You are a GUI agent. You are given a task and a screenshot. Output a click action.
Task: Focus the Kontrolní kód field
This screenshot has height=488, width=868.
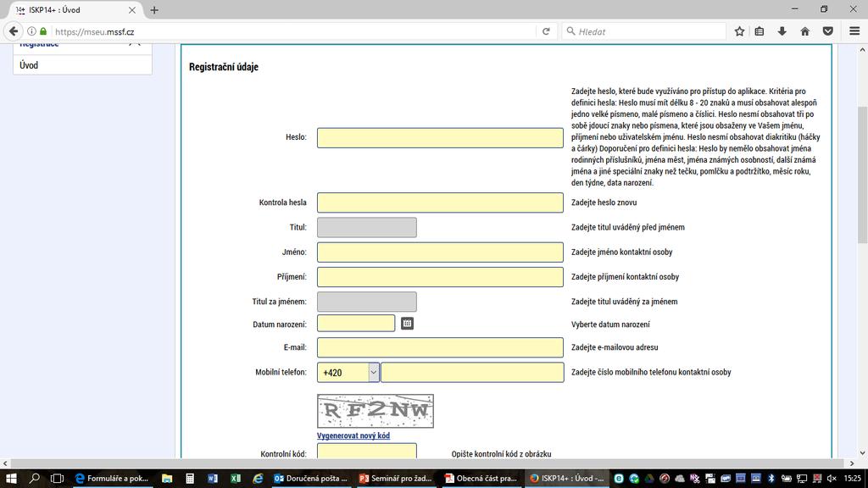[x=366, y=452]
